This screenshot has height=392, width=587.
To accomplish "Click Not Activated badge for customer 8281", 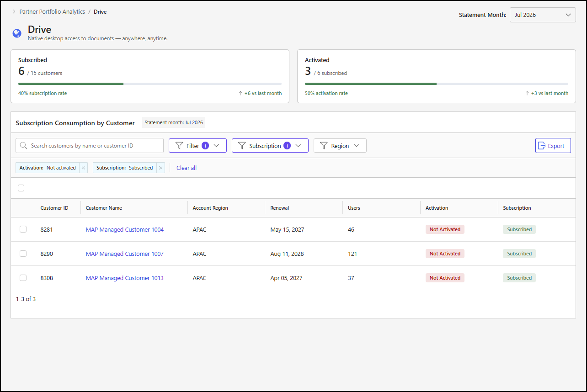I will (x=445, y=229).
